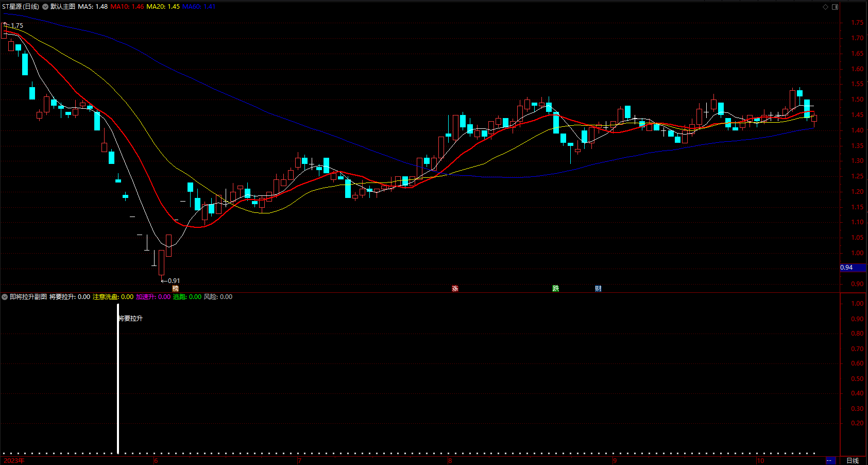This screenshot has width=868, height=465.
Task: Click the 默认主图 indicator name
Action: 63,7
